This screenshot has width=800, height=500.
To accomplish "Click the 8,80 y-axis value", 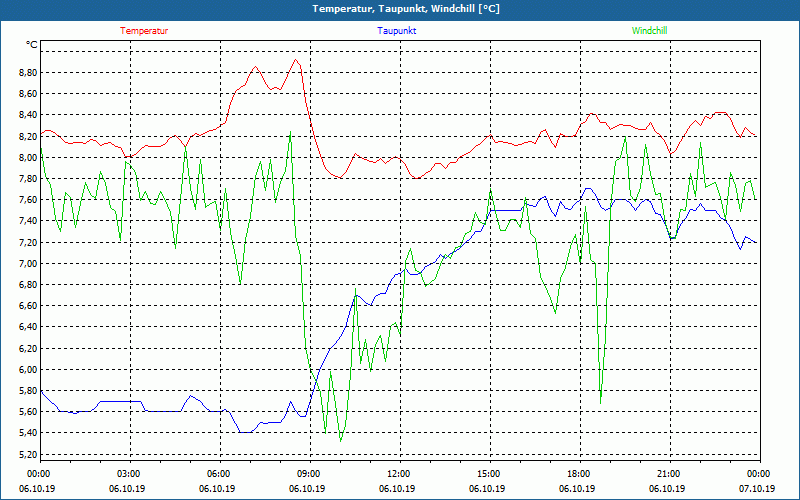I will [28, 72].
